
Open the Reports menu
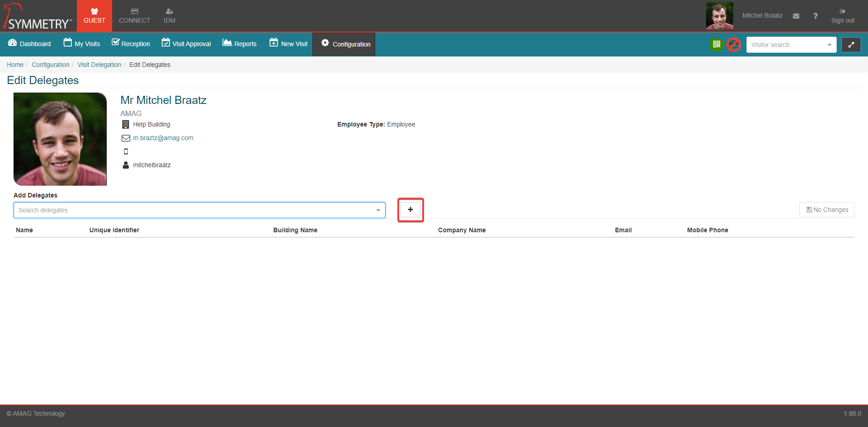(x=240, y=44)
